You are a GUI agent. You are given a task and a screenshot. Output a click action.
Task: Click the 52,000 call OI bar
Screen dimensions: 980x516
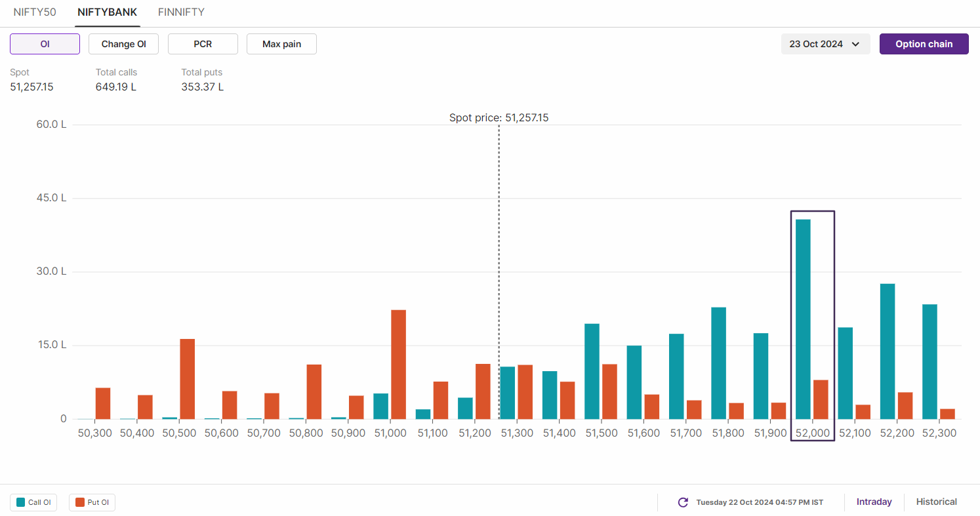803,319
